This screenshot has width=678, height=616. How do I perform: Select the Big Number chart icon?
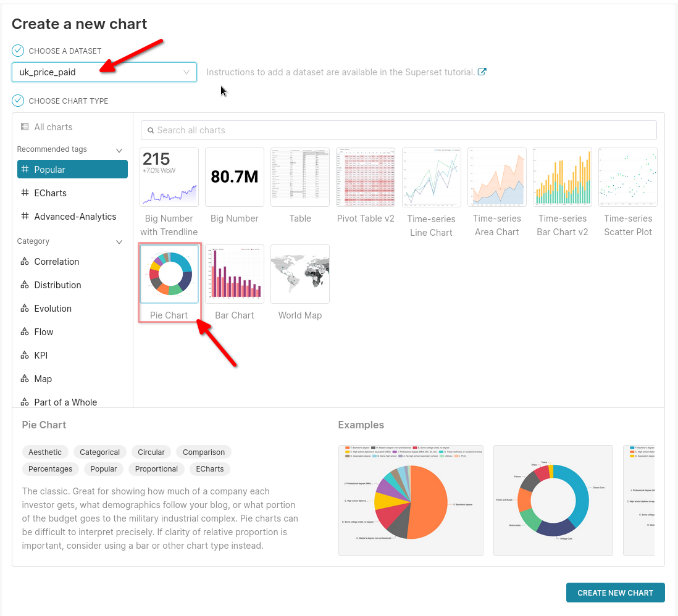(x=234, y=177)
